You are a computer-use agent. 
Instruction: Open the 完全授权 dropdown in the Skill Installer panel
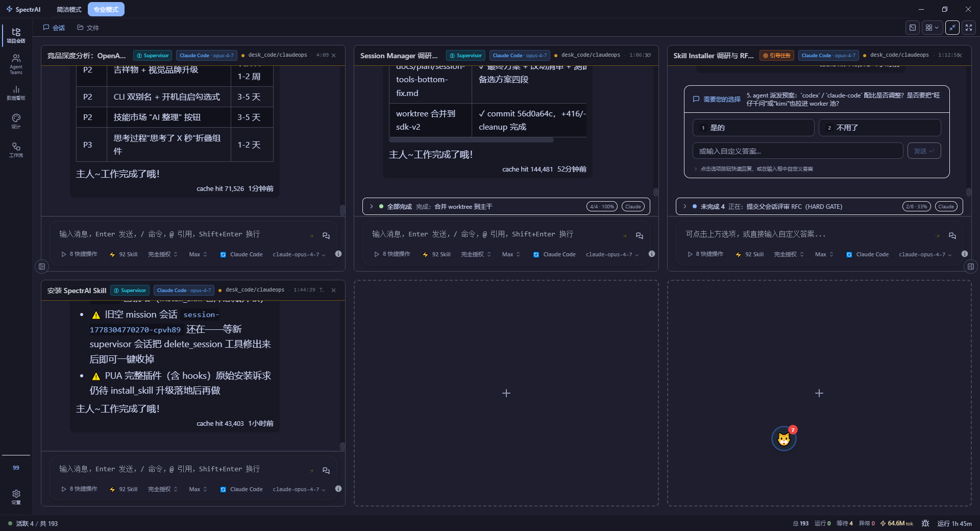[789, 254]
